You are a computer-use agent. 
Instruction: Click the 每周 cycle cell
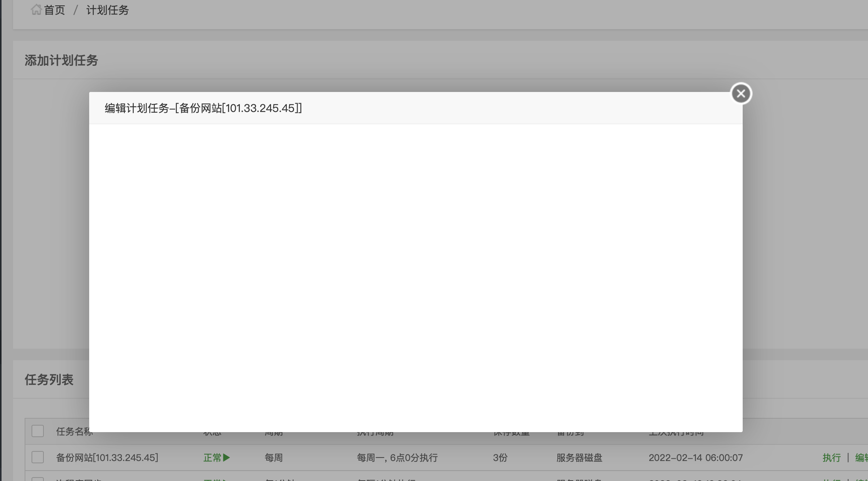click(274, 458)
